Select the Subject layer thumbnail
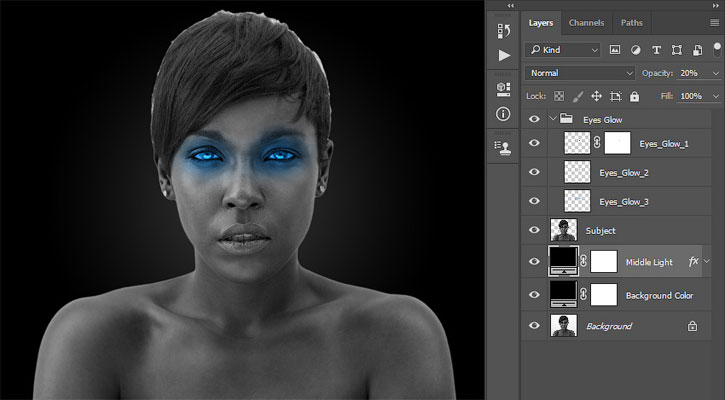Screen dimensions: 725x400 click(x=564, y=230)
